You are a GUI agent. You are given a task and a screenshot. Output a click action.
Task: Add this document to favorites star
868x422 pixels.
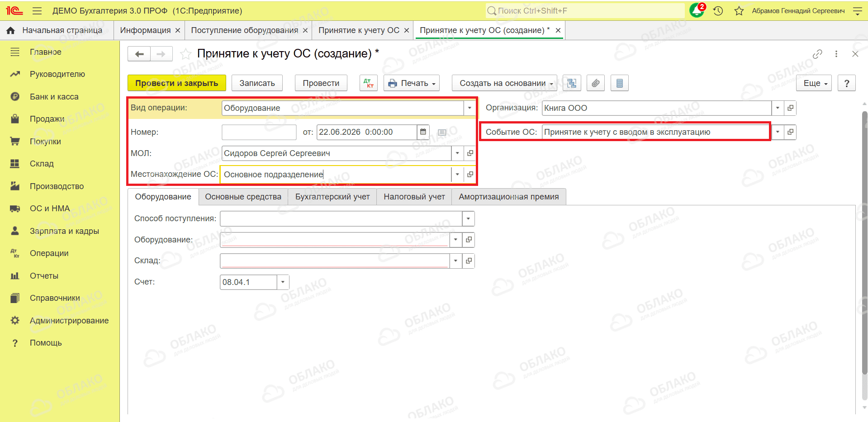(x=185, y=54)
